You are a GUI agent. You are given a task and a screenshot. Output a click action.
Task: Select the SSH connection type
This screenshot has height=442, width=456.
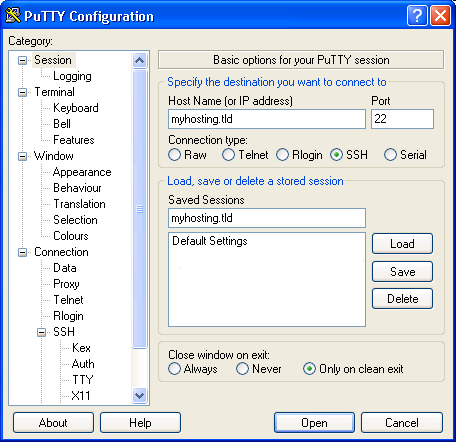coord(336,155)
